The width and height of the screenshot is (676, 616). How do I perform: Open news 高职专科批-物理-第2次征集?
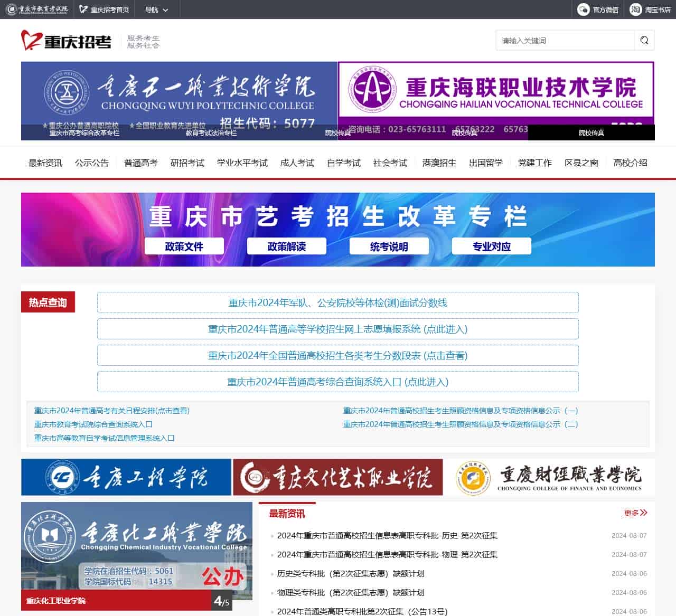pos(387,554)
